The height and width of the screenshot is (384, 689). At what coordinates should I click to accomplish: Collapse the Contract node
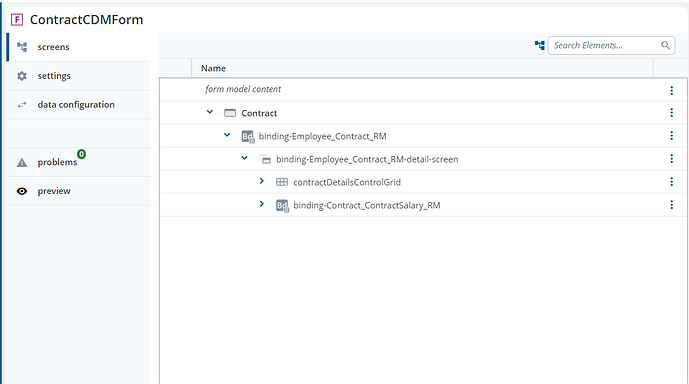[210, 112]
